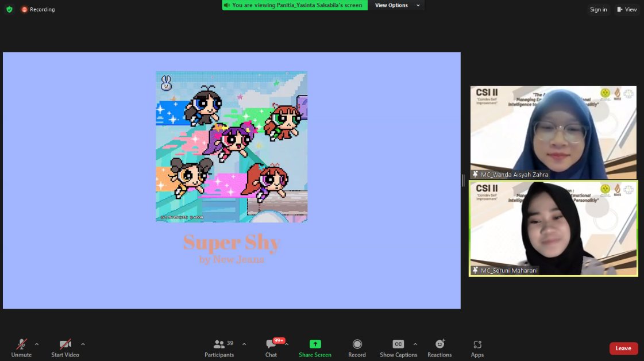Click the screen-share panel divider handle
The width and height of the screenshot is (644, 361).
click(x=463, y=180)
